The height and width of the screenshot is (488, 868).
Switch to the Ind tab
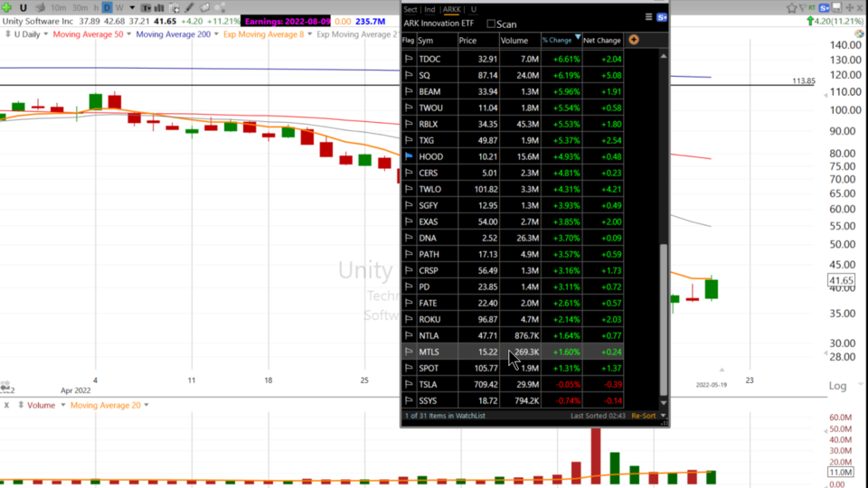tap(429, 9)
